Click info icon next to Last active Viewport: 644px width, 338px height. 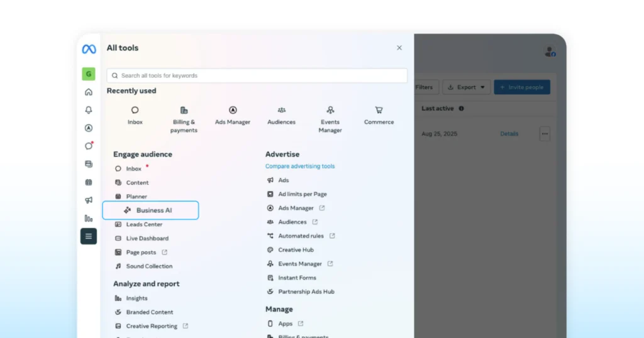(x=461, y=109)
